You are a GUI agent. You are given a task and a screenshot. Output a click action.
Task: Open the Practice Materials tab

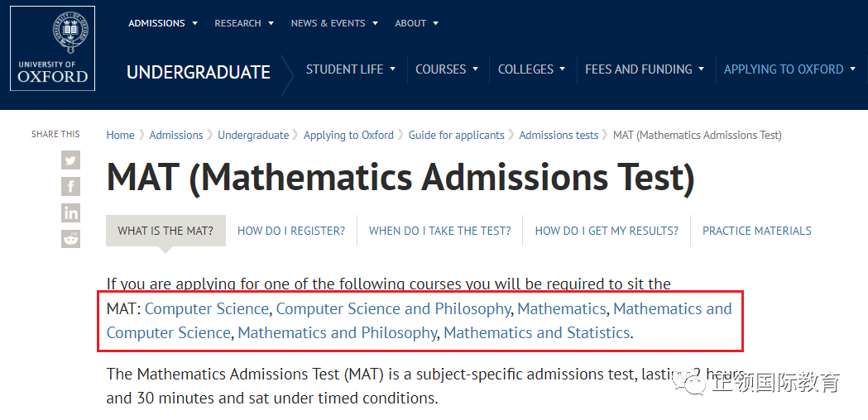click(x=757, y=231)
